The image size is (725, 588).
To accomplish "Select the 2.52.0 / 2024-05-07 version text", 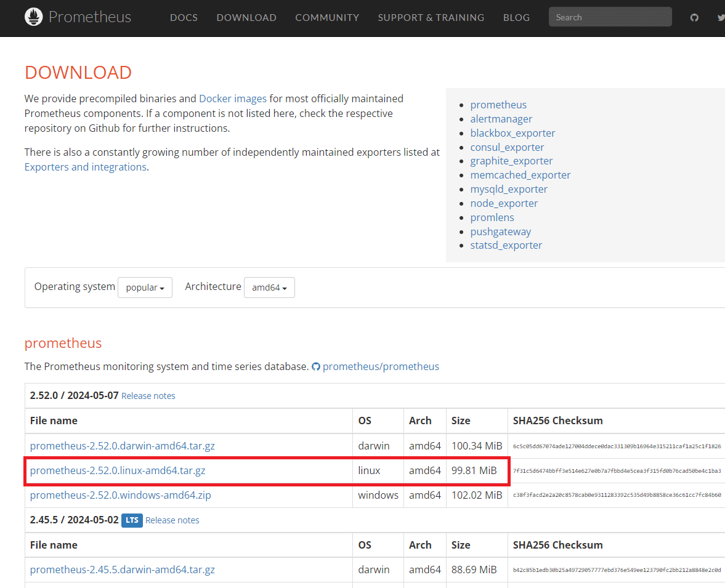I will [x=75, y=396].
